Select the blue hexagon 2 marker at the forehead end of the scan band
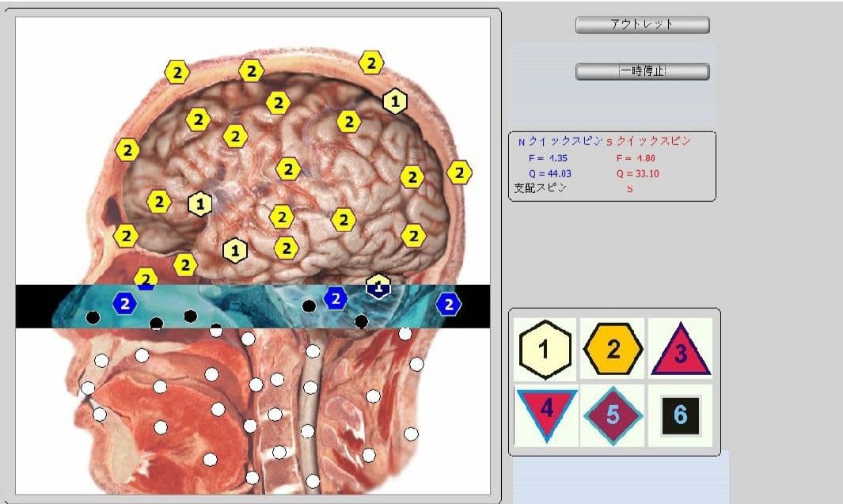This screenshot has width=843, height=504. (125, 303)
